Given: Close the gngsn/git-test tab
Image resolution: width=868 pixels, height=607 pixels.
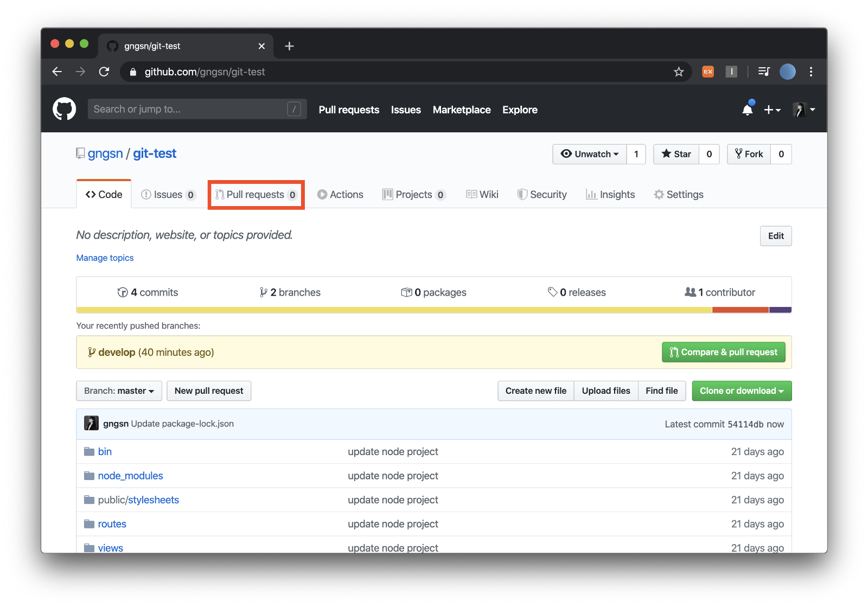Looking at the screenshot, I should point(261,46).
